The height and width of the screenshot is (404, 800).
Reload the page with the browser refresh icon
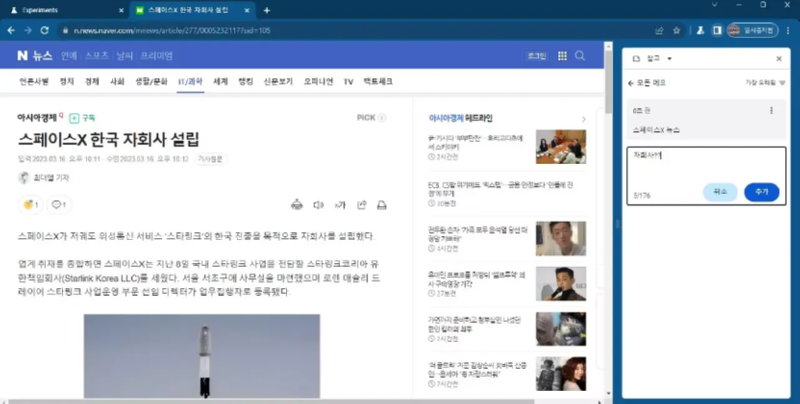coord(44,30)
